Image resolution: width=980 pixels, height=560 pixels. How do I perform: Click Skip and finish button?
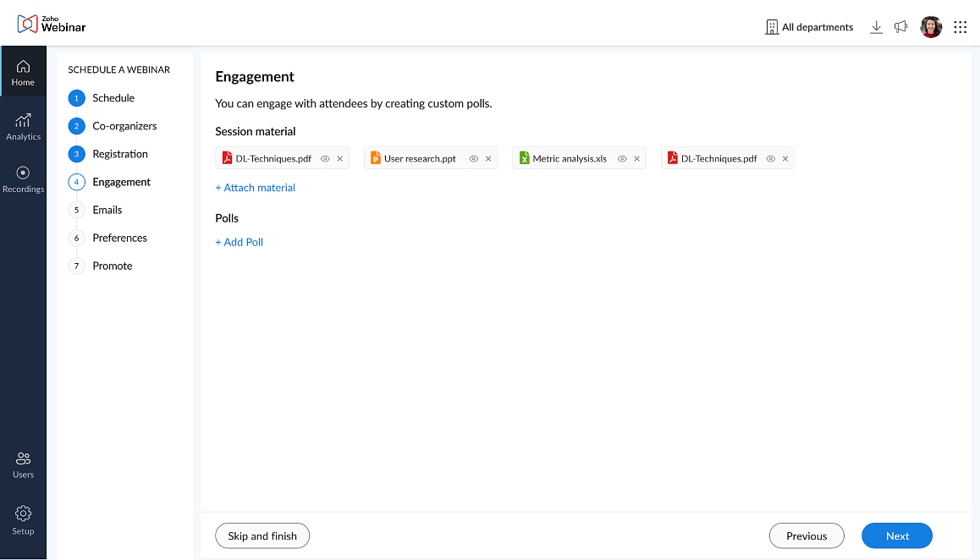(262, 535)
